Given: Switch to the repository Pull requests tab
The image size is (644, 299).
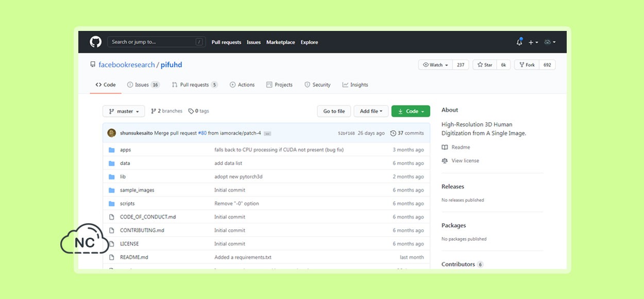Looking at the screenshot, I should [195, 85].
